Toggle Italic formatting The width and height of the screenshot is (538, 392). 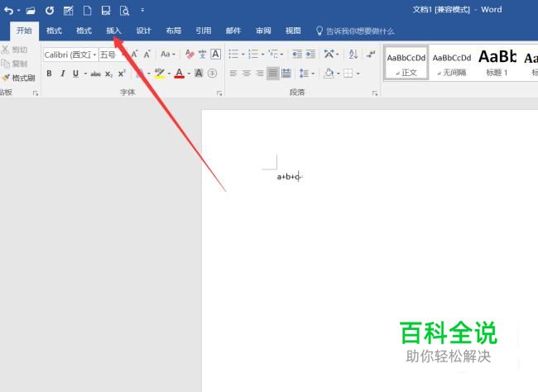coord(62,74)
